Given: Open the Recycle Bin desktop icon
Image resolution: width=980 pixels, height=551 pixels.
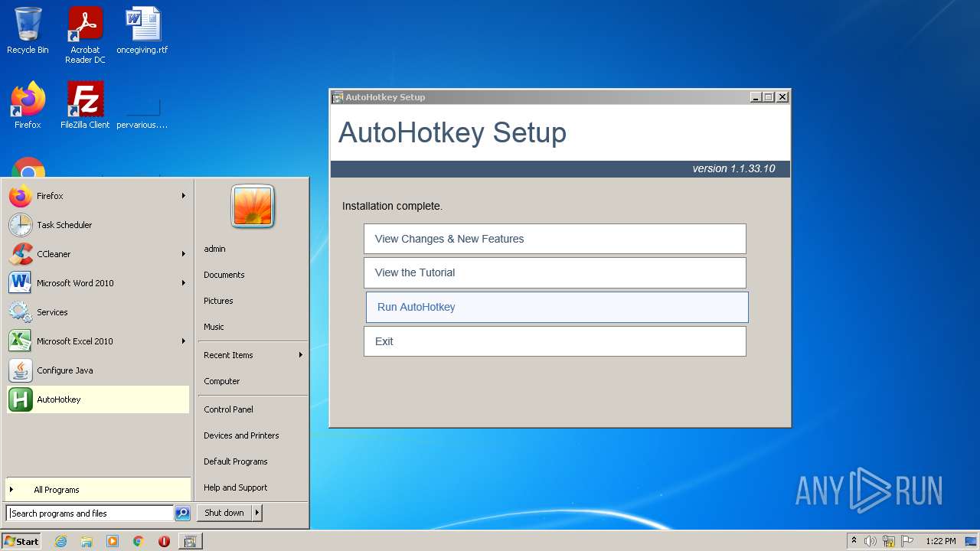Looking at the screenshot, I should [28, 31].
